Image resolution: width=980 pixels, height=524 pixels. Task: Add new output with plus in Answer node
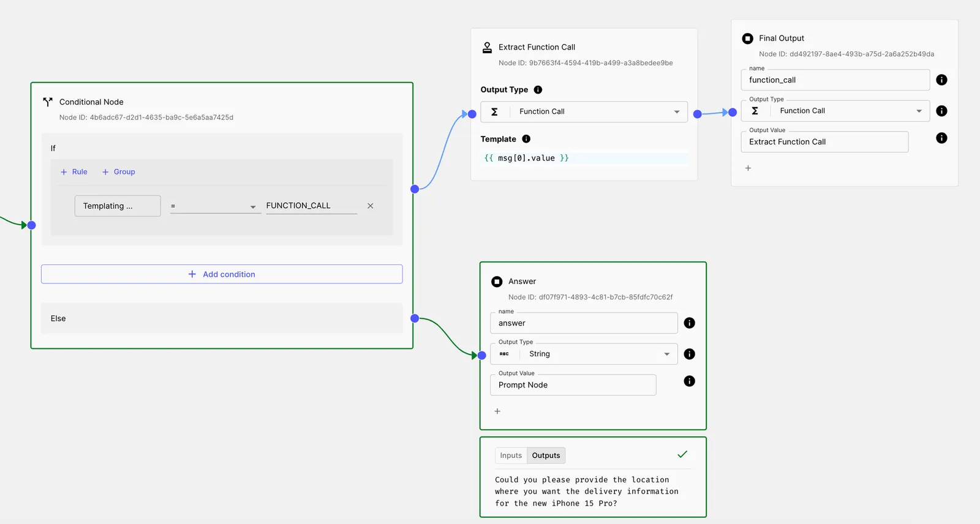click(x=497, y=411)
